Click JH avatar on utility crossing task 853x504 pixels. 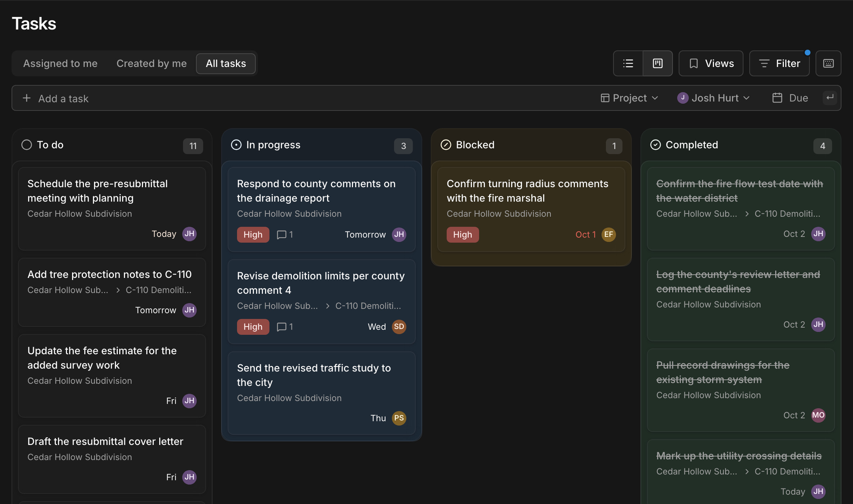coord(818,492)
